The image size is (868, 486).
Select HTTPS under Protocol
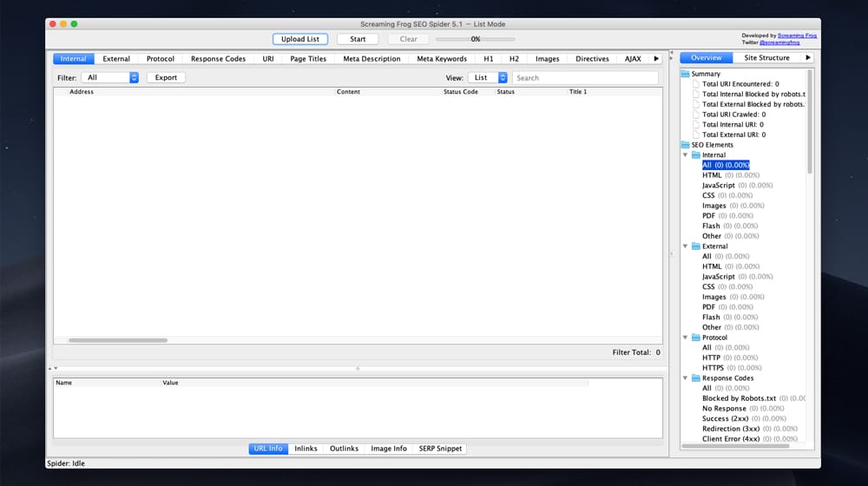point(732,368)
